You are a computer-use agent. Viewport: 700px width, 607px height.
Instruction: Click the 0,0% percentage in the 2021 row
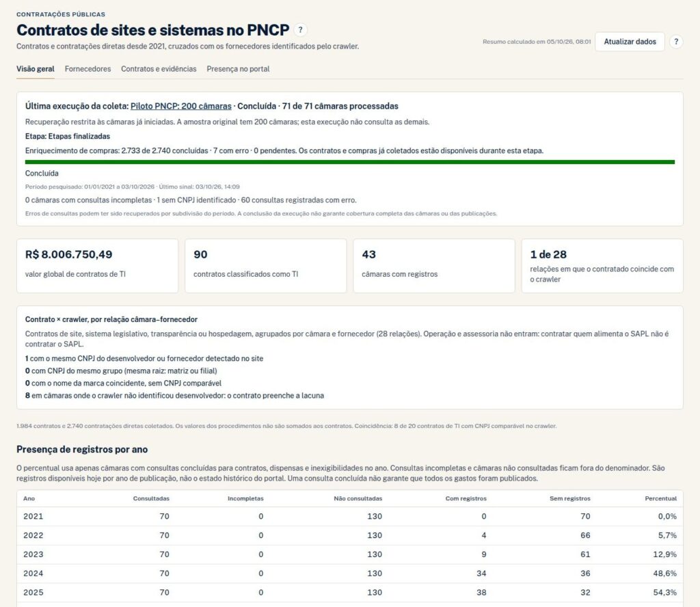click(667, 516)
